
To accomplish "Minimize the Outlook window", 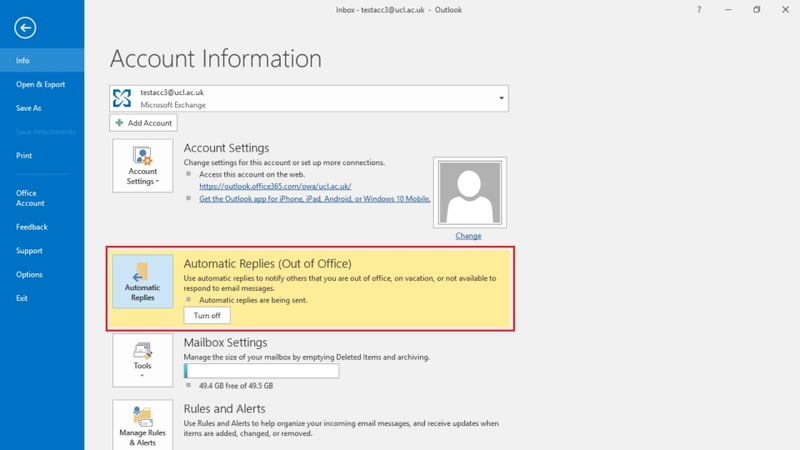I will (728, 10).
